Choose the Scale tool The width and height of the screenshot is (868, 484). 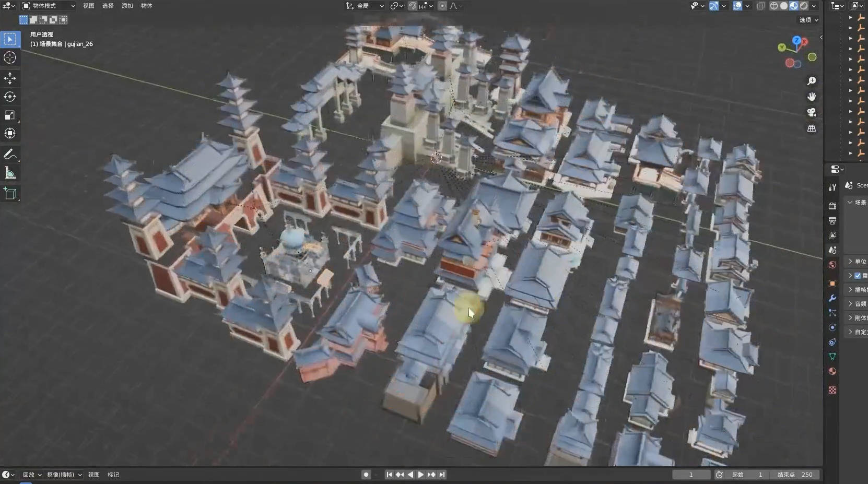click(x=10, y=115)
